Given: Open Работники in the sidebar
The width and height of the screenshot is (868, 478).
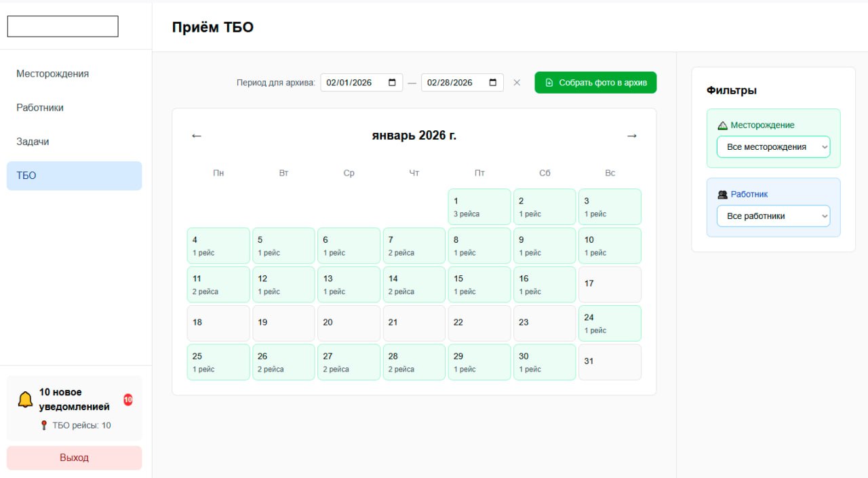Looking at the screenshot, I should 75,108.
